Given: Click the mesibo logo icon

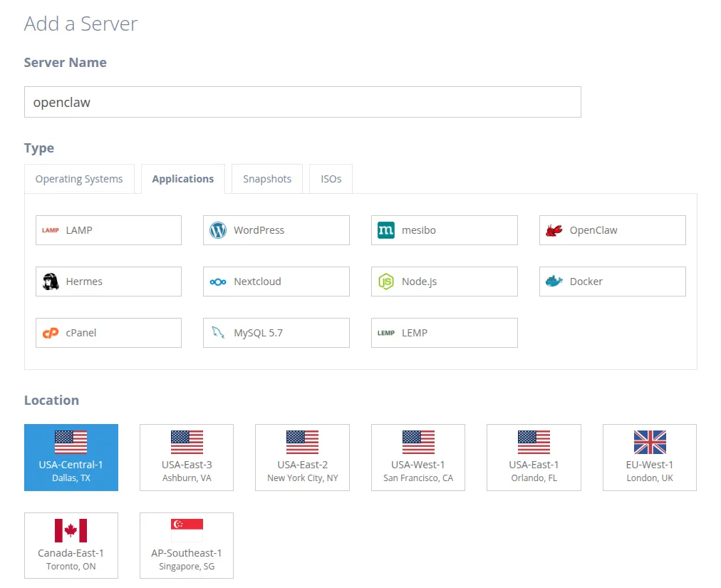Looking at the screenshot, I should (385, 230).
